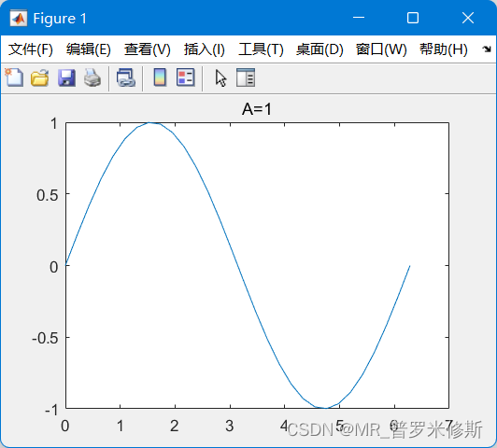The height and width of the screenshot is (448, 497).
Task: Click the MATLAB logo in the title bar
Action: coord(19,19)
